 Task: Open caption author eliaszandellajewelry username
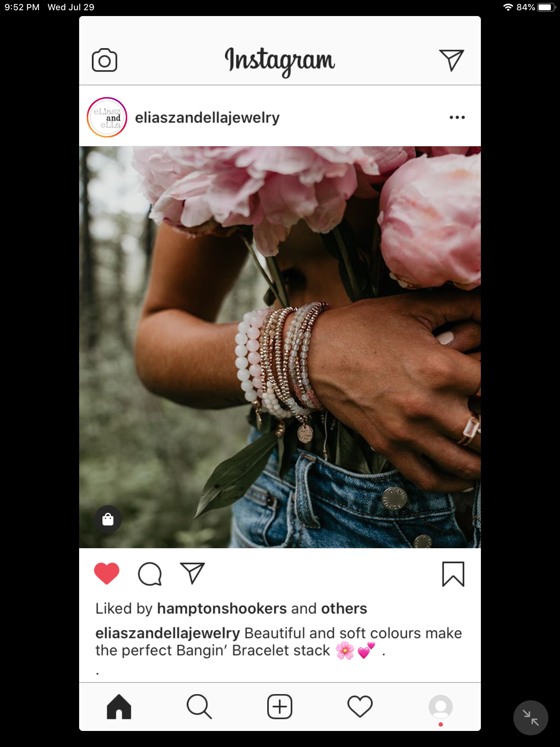[168, 633]
